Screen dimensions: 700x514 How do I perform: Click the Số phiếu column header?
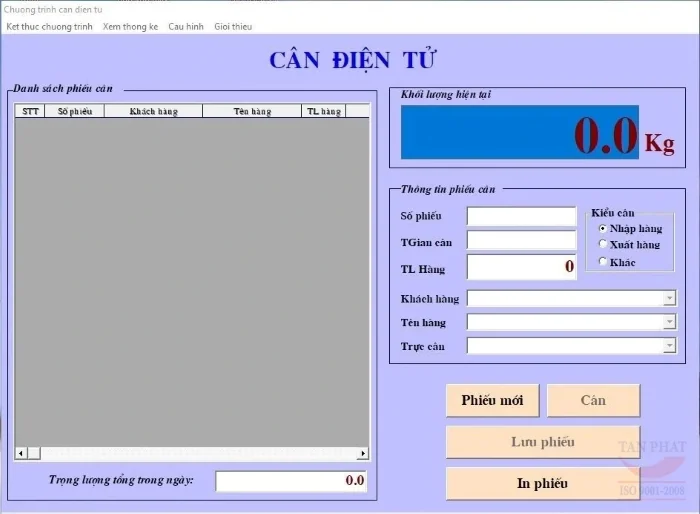(x=75, y=111)
